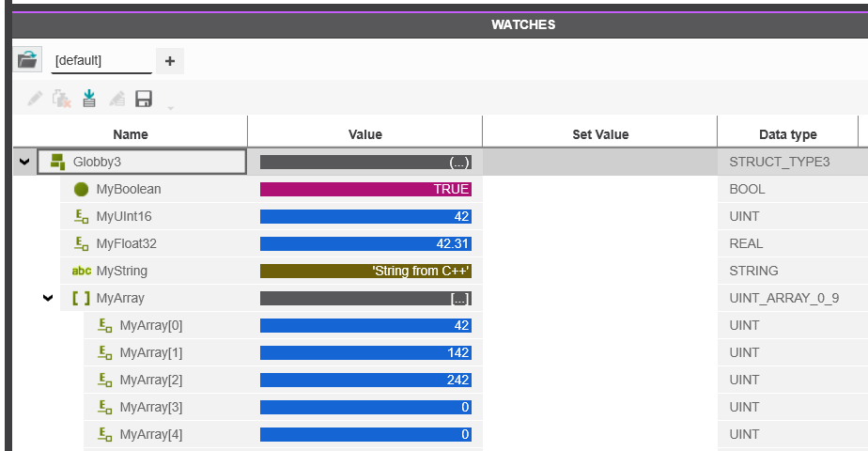Click the Globby3 struct icon
This screenshot has height=451, width=868.
tap(58, 163)
